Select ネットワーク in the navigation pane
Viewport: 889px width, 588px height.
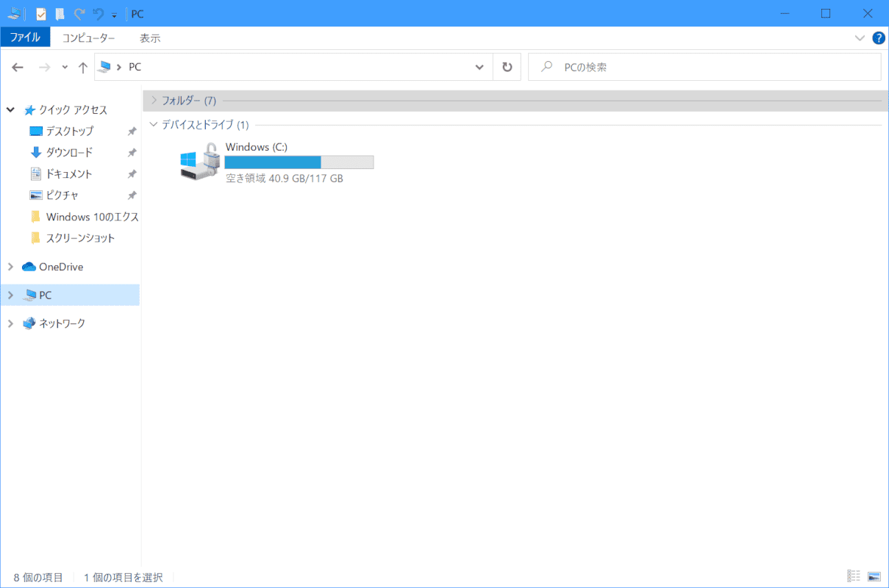pyautogui.click(x=63, y=323)
